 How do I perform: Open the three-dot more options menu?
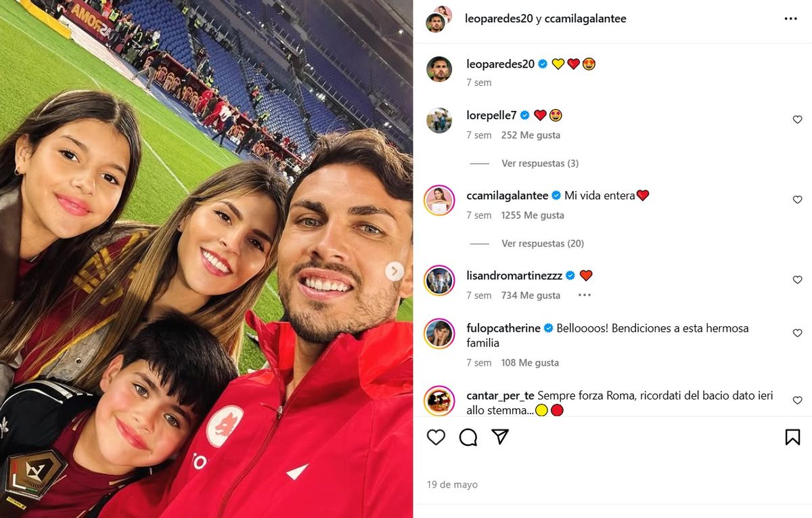click(790, 19)
